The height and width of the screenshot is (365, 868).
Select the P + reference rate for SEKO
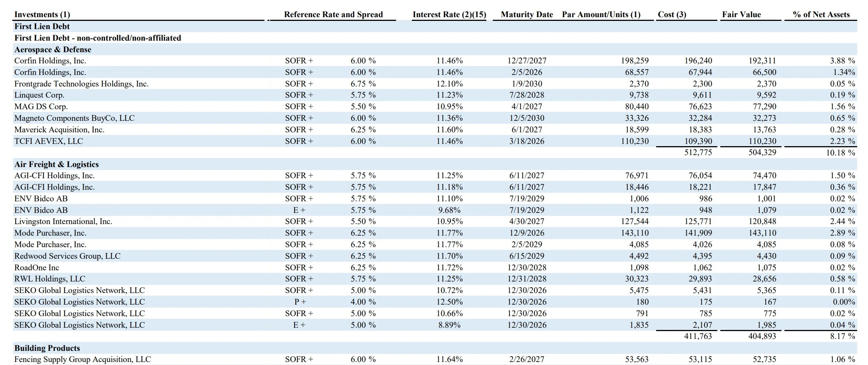tap(300, 302)
